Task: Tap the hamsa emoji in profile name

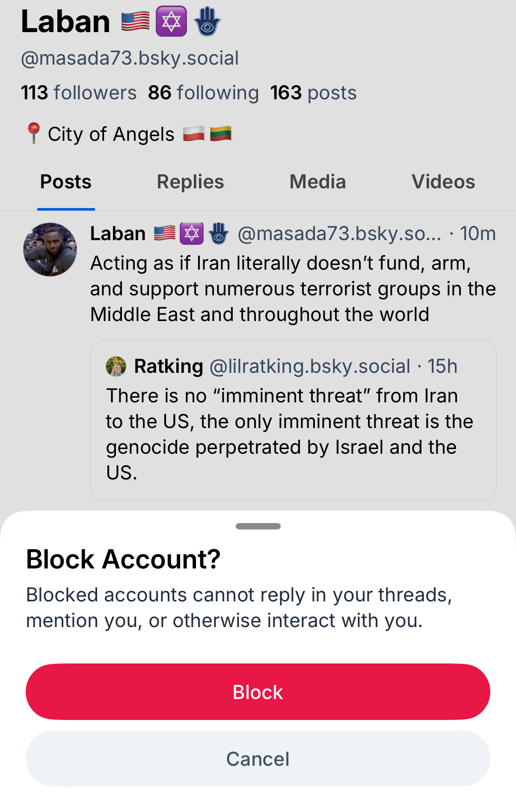Action: (207, 21)
